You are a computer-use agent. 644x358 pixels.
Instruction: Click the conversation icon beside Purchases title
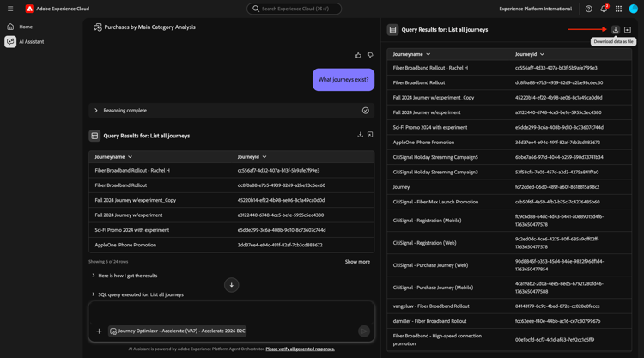[x=97, y=27]
